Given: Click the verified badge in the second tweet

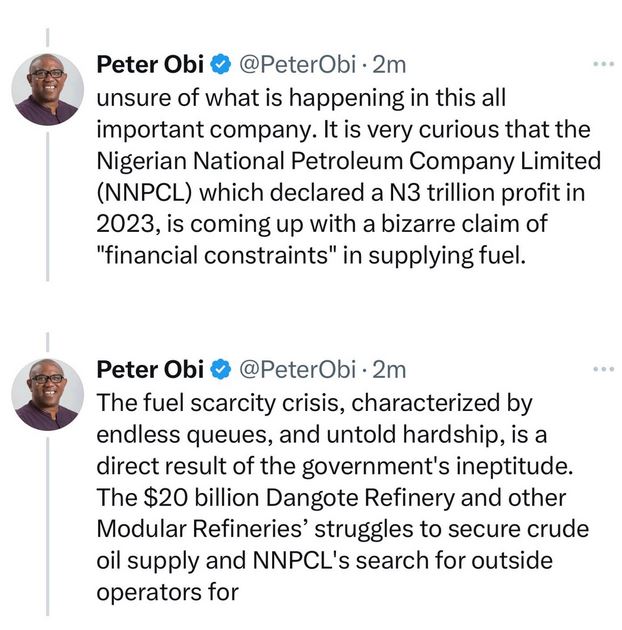Looking at the screenshot, I should [x=222, y=370].
